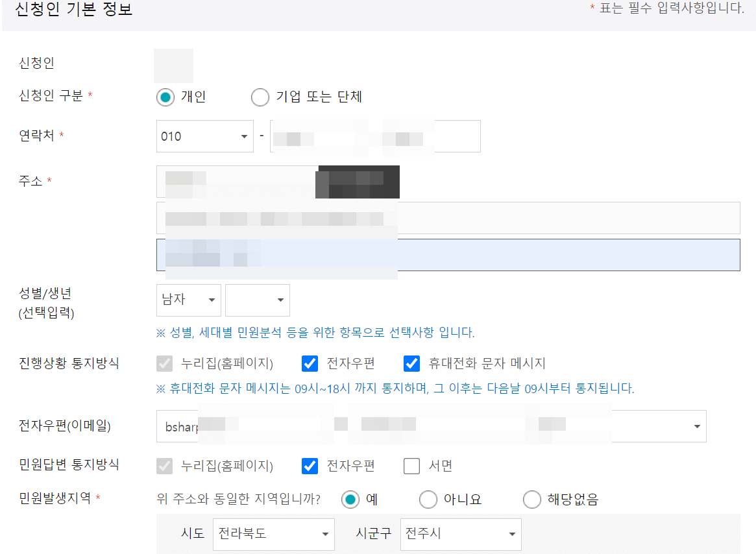Open the empty birth year dropdown
756x554 pixels.
[x=258, y=300]
